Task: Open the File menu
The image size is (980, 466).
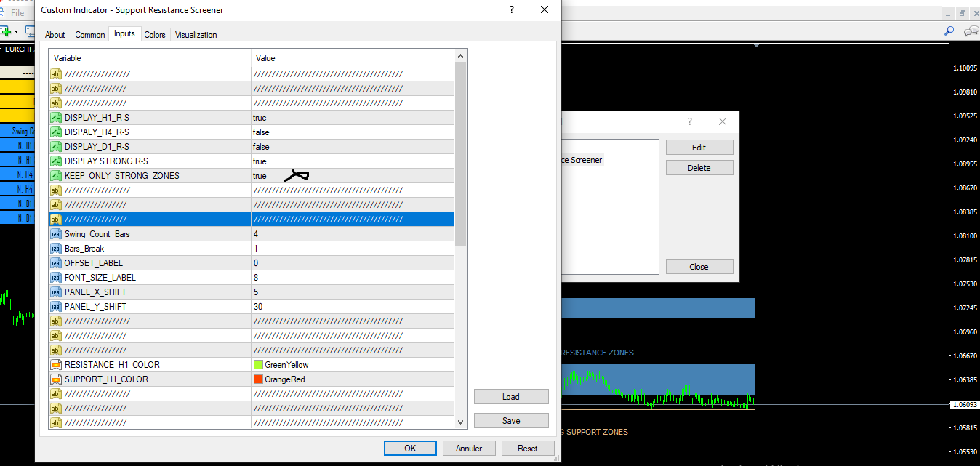Action: click(x=17, y=13)
